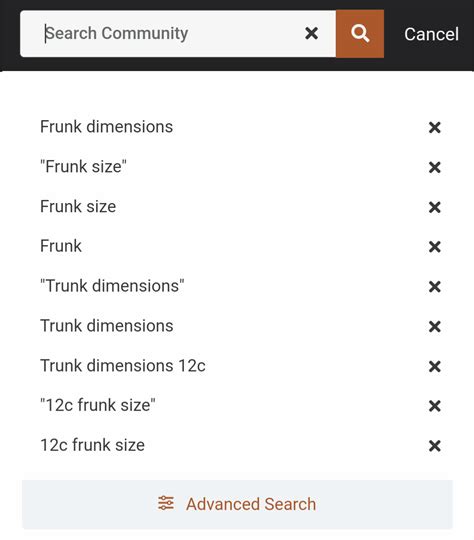474x540 pixels.
Task: Delete unquoted Trunk dimensions history entry
Action: tap(435, 326)
